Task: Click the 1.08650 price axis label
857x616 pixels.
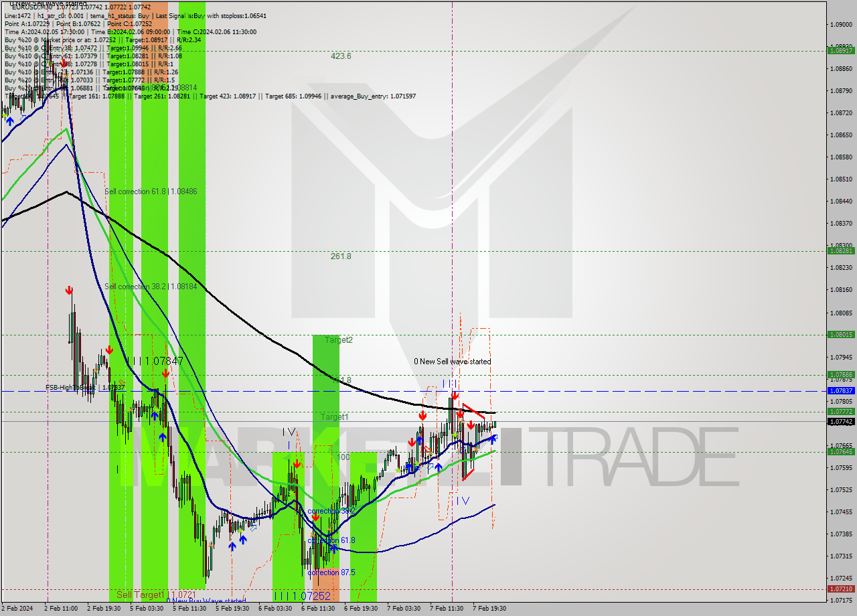Action: (841, 135)
